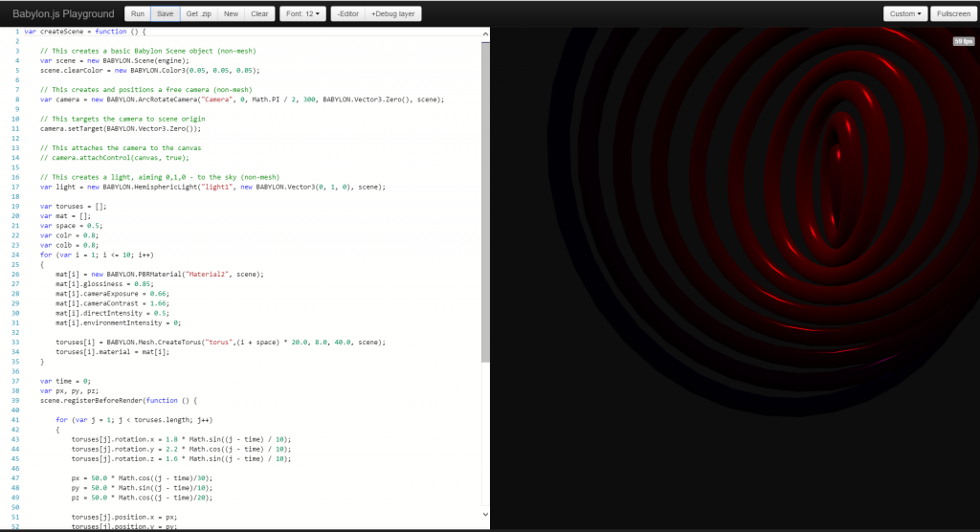Open the Custom dropdown

coord(905,13)
